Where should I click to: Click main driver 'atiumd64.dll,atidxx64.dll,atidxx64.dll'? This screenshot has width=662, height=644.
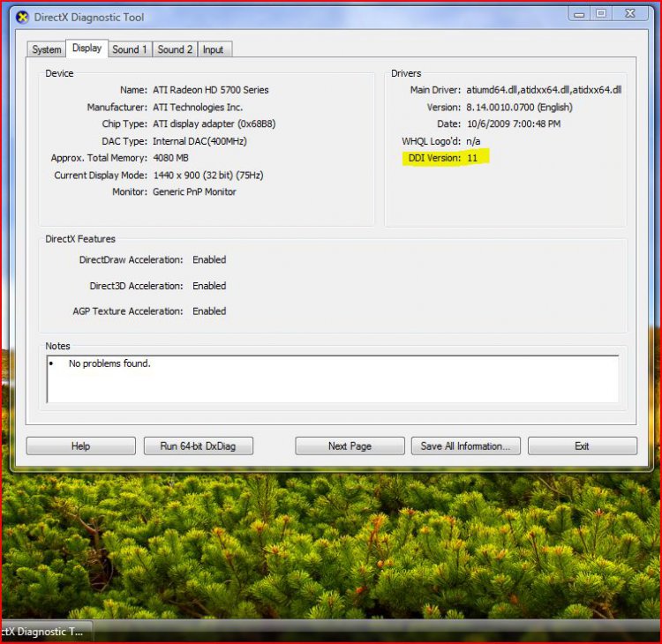(544, 90)
